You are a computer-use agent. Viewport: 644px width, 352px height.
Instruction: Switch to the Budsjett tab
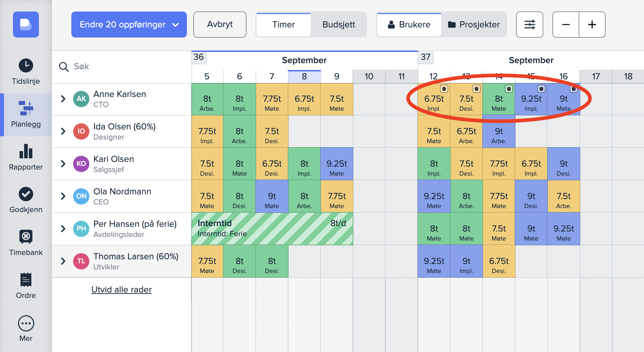click(x=339, y=25)
